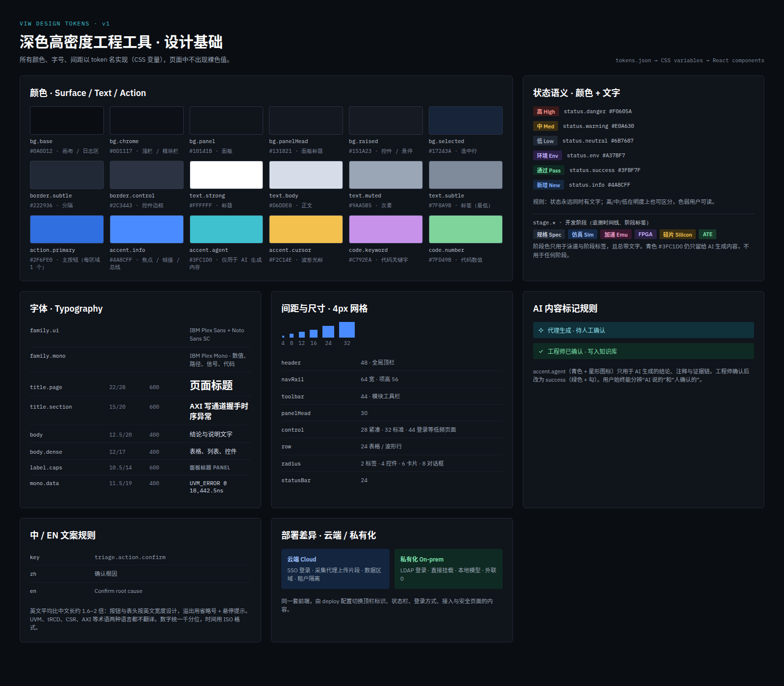Screen dimensions: 784x686
Task: Click the text.strong white swatch
Action: (226, 175)
